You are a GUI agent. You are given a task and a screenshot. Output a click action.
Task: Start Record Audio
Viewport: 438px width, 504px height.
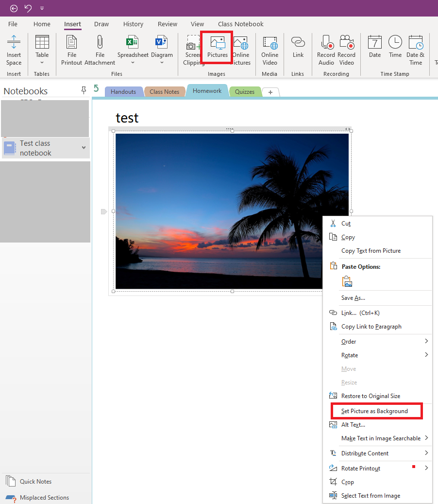point(326,50)
